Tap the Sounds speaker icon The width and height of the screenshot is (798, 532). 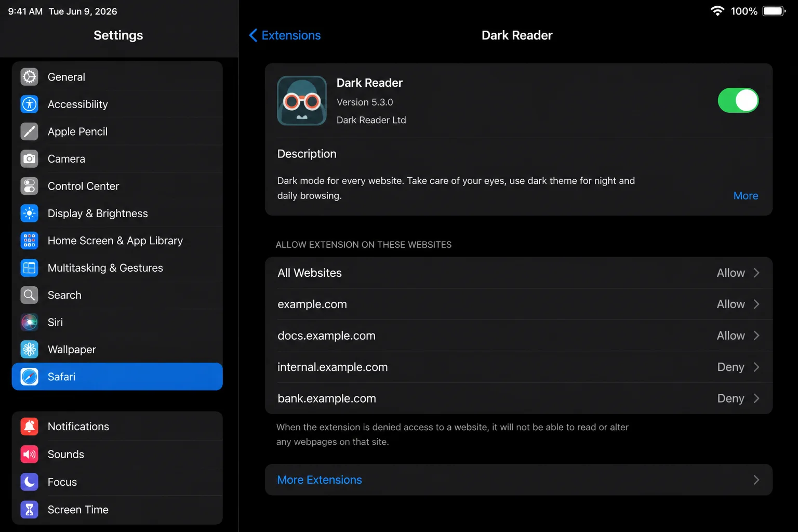click(x=30, y=454)
